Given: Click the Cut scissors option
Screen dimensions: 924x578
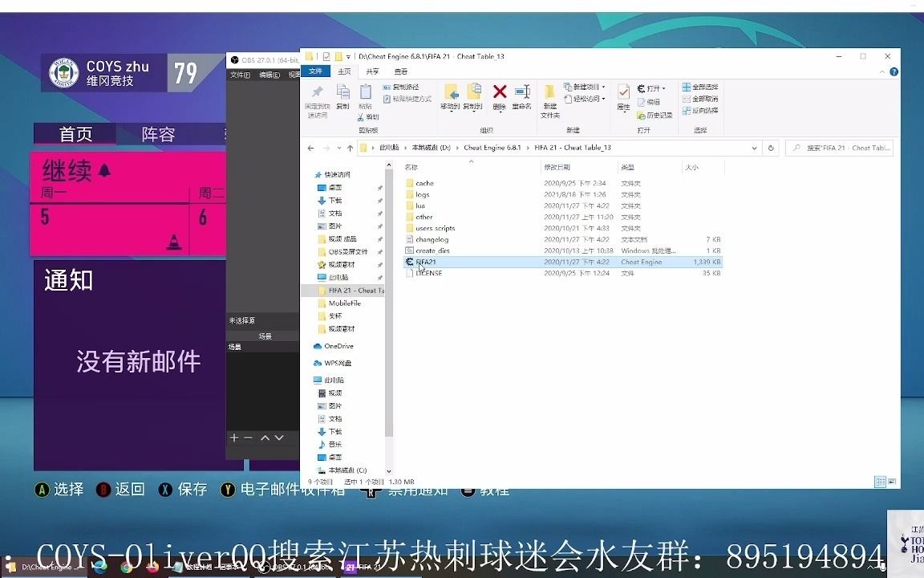Looking at the screenshot, I should coord(368,116).
